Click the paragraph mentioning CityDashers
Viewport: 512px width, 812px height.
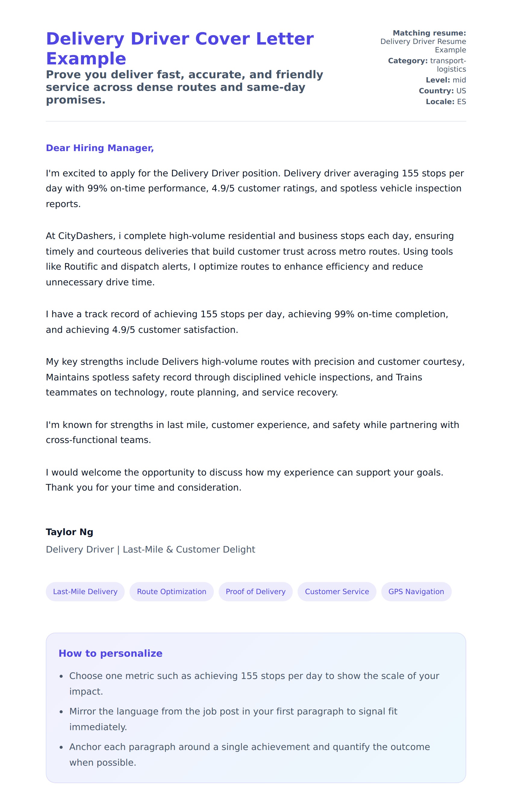coord(250,259)
